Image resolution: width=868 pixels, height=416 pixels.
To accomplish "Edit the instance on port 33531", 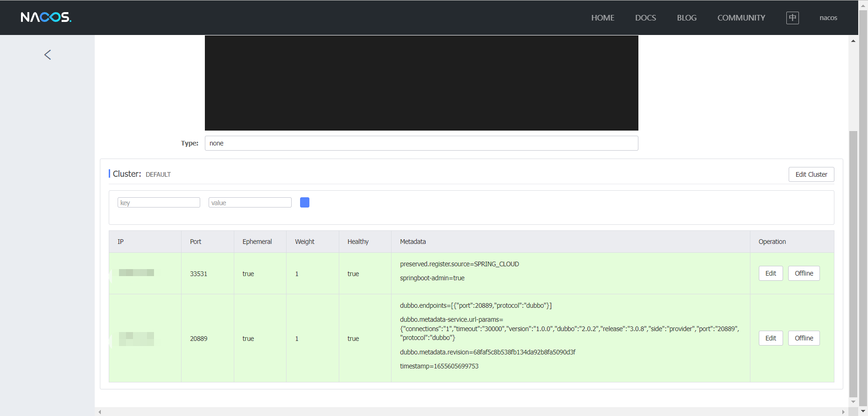I will tap(770, 273).
